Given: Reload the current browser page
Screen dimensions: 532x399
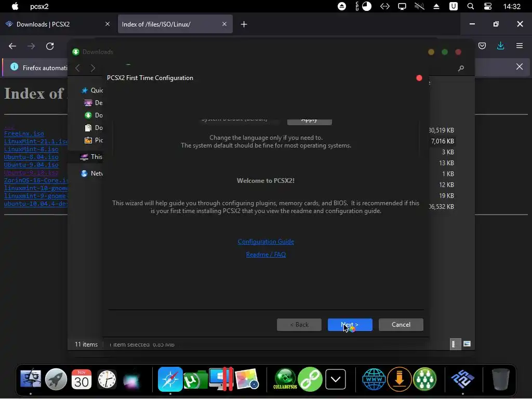Looking at the screenshot, I should click(50, 46).
